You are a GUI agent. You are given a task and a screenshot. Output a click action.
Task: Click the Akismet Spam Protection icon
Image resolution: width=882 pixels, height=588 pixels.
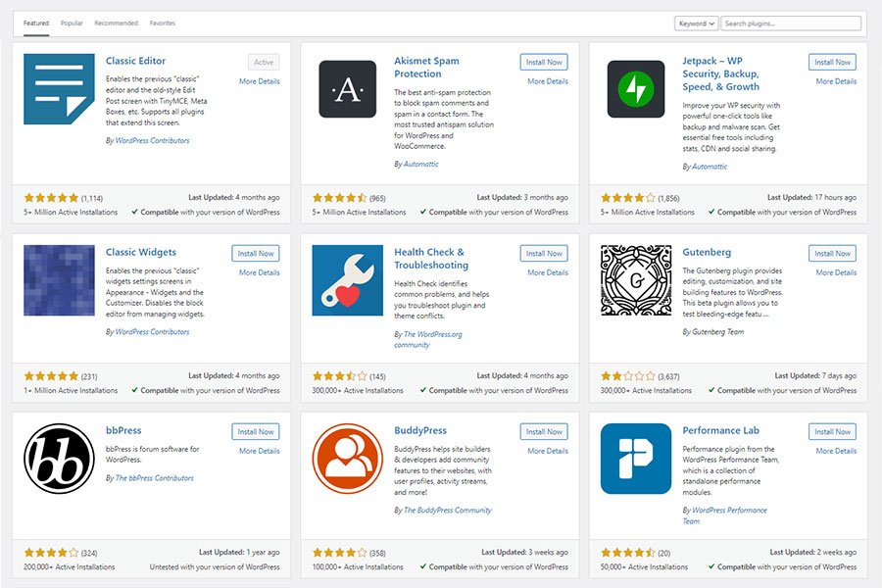point(347,89)
